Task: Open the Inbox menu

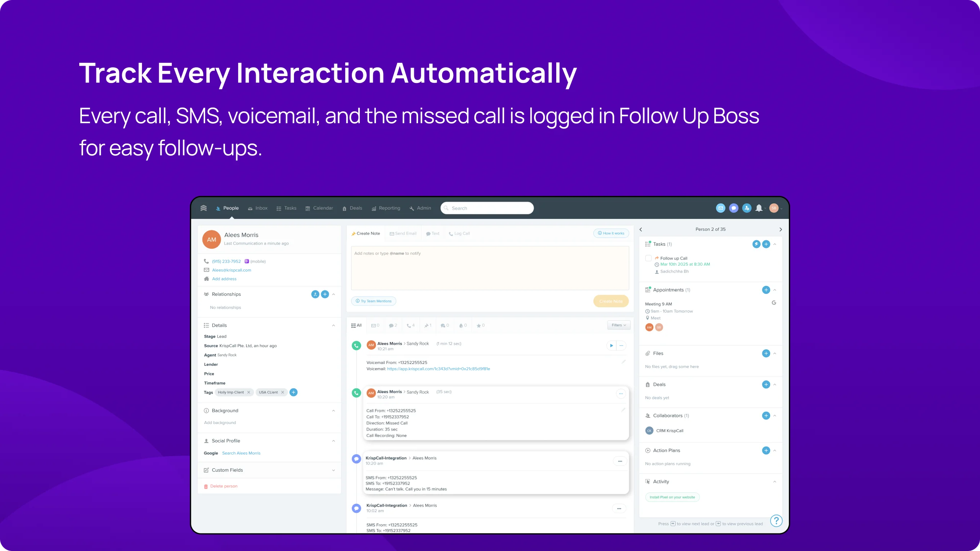Action: (x=258, y=208)
